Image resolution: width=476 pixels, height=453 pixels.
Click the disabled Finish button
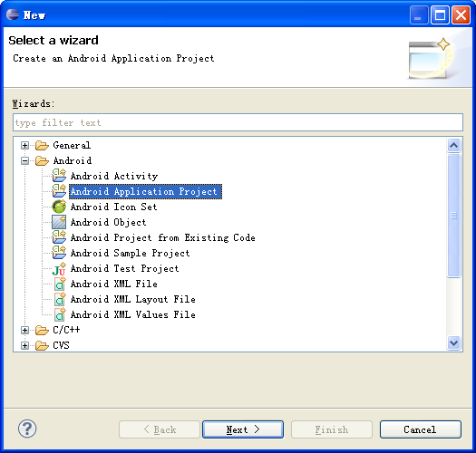click(332, 429)
